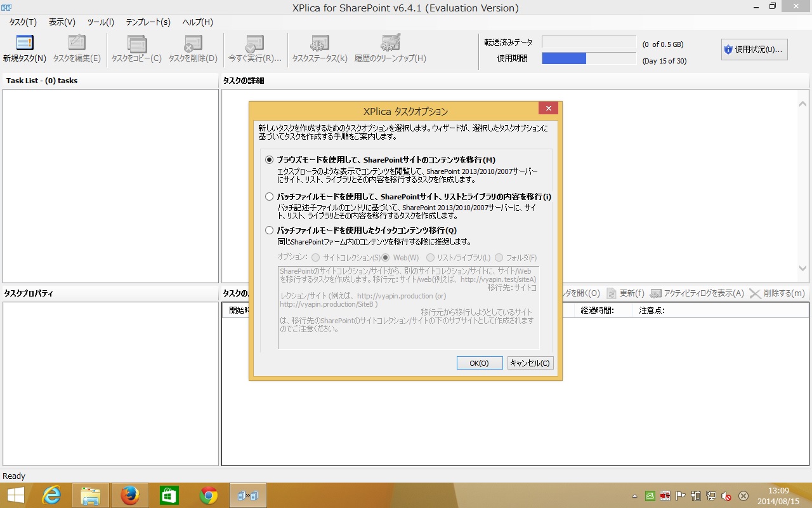This screenshot has height=508, width=812.
Task: Click the 使用期間 progress bar
Action: pyautogui.click(x=589, y=58)
